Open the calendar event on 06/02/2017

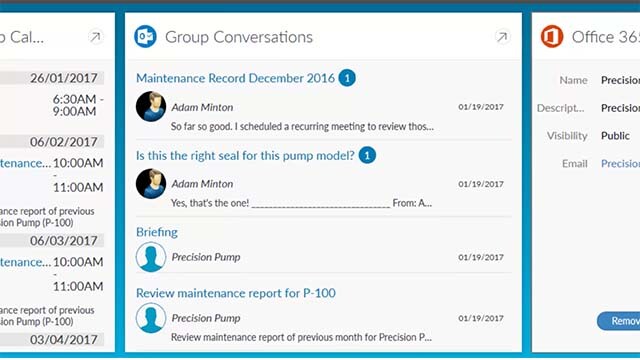point(25,163)
